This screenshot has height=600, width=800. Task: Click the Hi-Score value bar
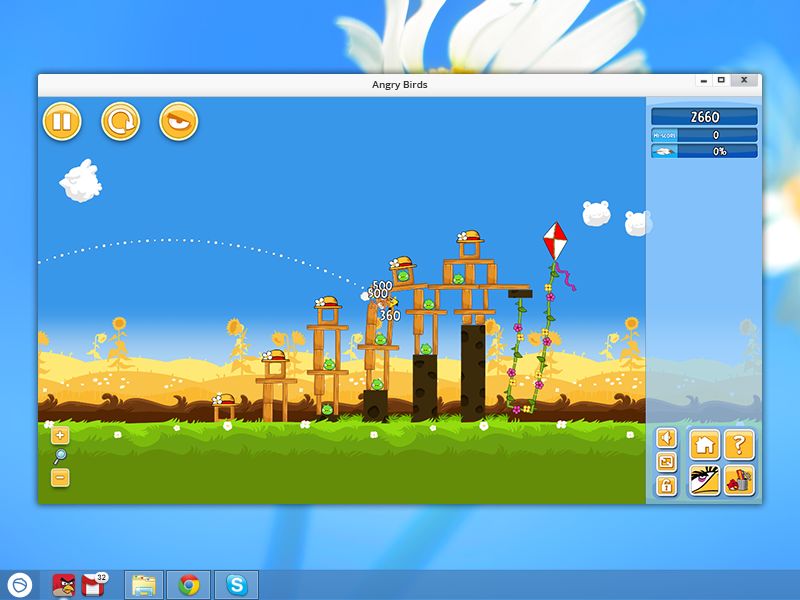[x=704, y=135]
